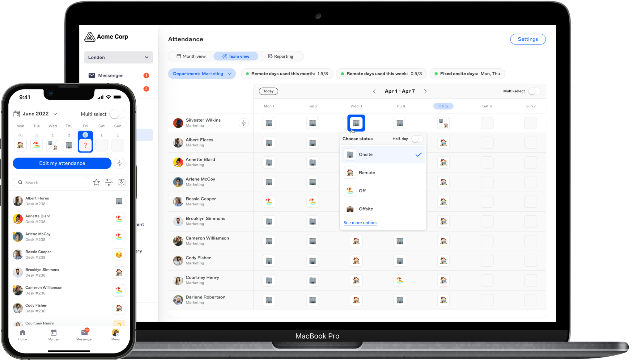
Task: Open the London location dropdown
Action: coord(118,57)
